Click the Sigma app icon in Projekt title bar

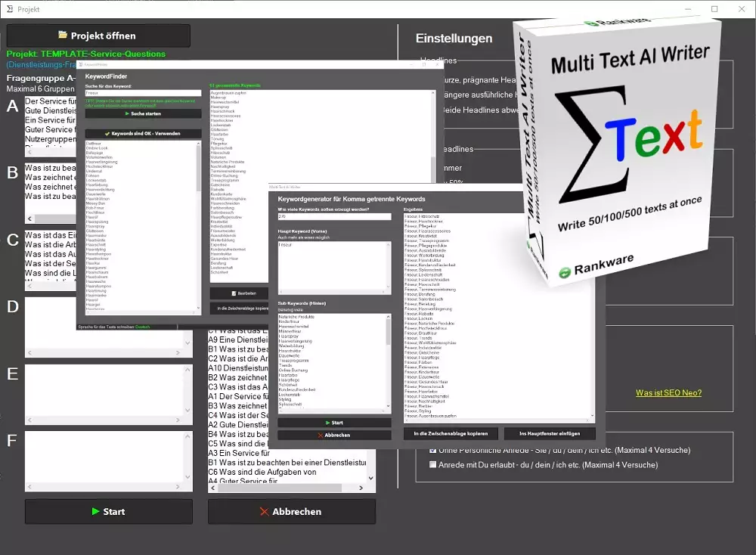[10, 9]
